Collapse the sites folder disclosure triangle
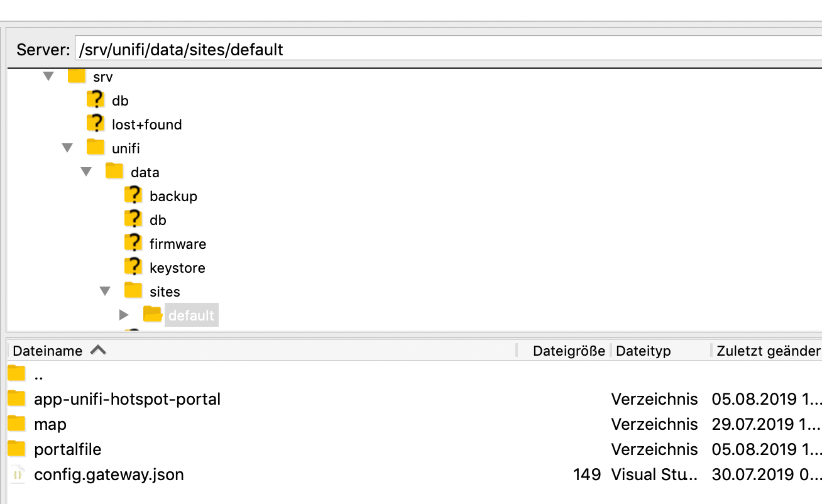Image resolution: width=822 pixels, height=504 pixels. [105, 292]
